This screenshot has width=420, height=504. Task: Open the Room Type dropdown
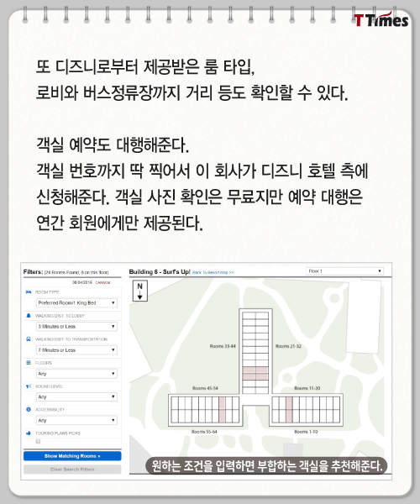pyautogui.click(x=76, y=302)
